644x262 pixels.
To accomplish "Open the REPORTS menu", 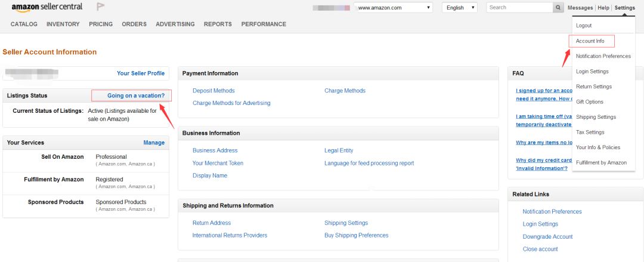I will point(218,24).
